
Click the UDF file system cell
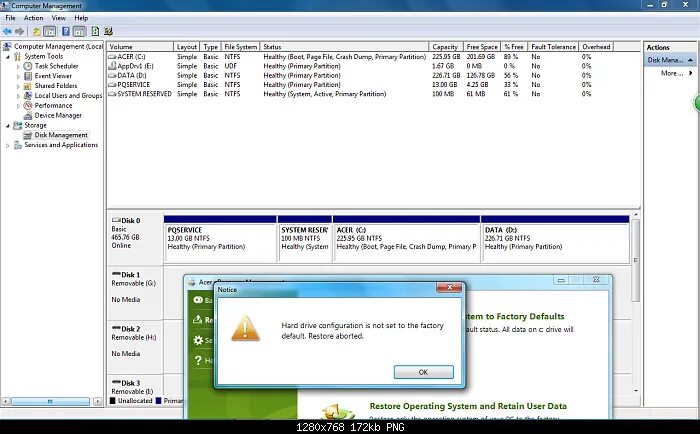230,66
